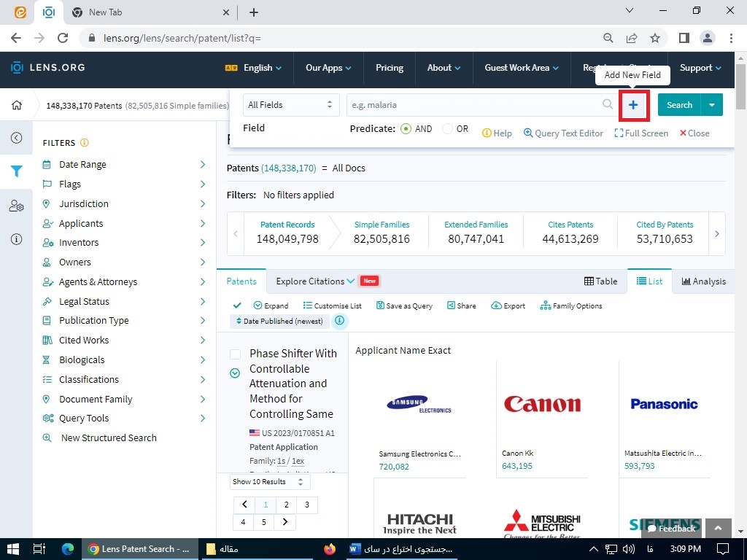Open the All Fields dropdown
This screenshot has width=747, height=560.
pos(290,105)
